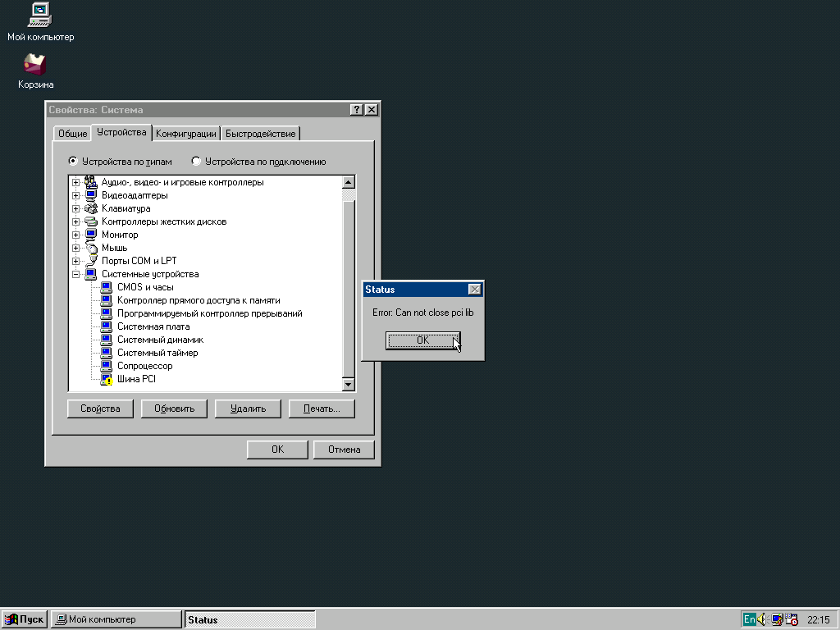Click the Отмена button

[344, 450]
